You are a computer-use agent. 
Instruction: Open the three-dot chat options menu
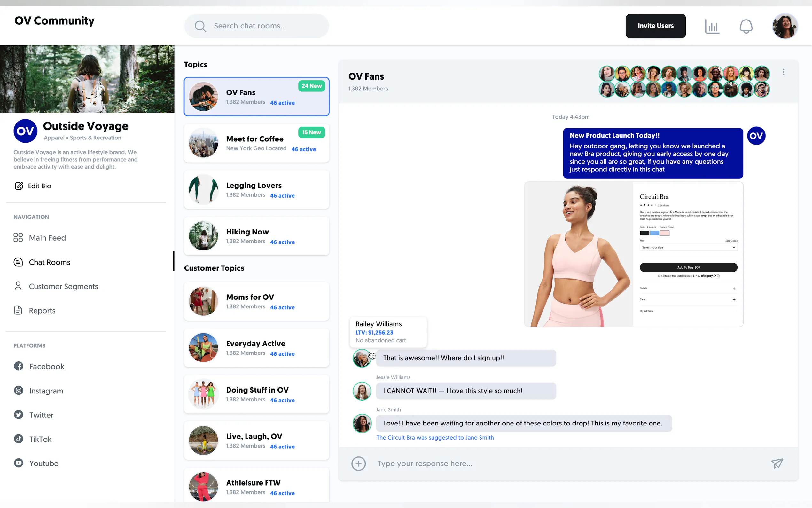click(x=783, y=72)
